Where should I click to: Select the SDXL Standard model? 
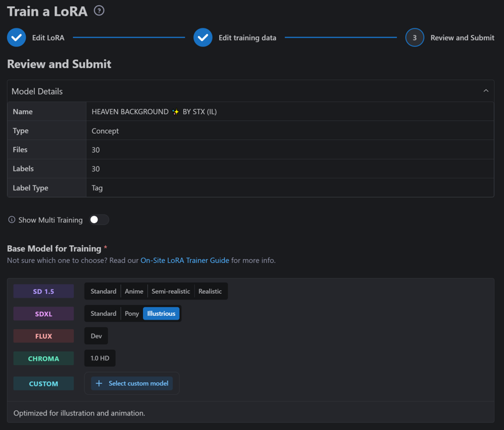pos(103,313)
